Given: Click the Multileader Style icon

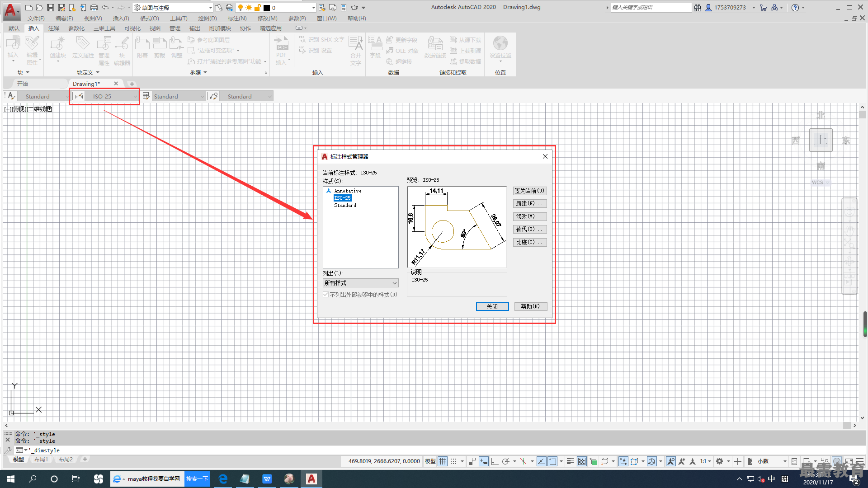Looking at the screenshot, I should [214, 96].
